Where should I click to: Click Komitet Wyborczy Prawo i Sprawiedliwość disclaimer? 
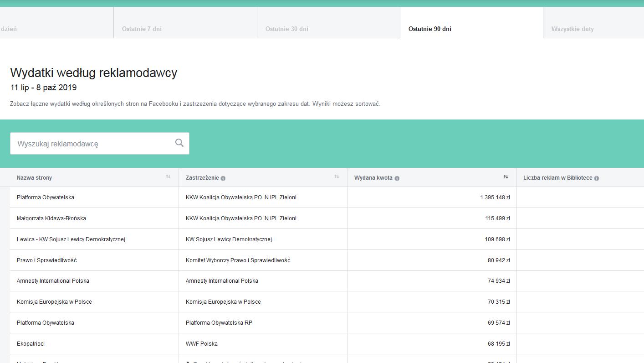tap(238, 260)
